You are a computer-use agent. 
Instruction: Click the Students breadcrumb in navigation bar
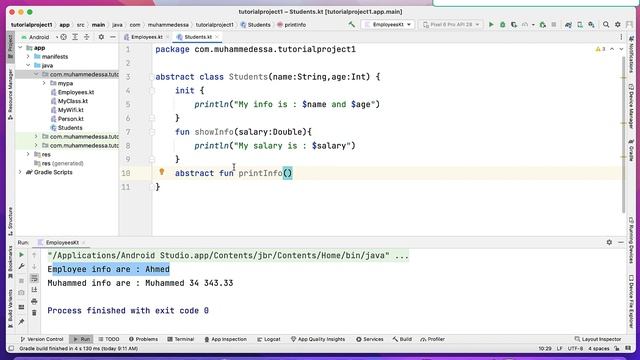pyautogui.click(x=256, y=24)
